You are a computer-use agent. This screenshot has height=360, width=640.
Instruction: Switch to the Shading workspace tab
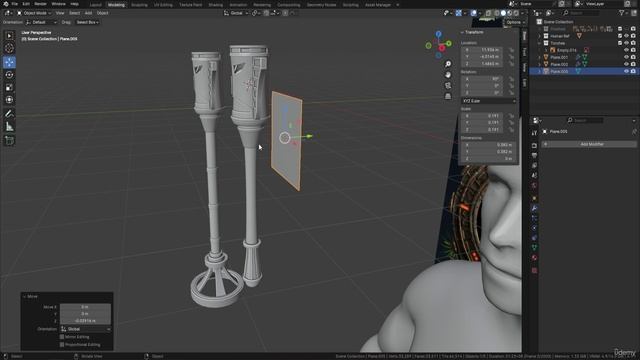[216, 5]
